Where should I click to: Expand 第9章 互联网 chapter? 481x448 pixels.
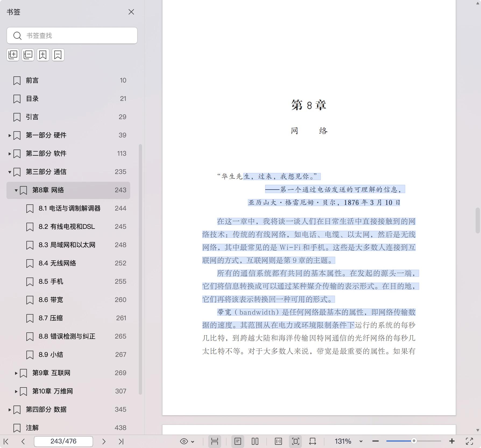pos(16,373)
